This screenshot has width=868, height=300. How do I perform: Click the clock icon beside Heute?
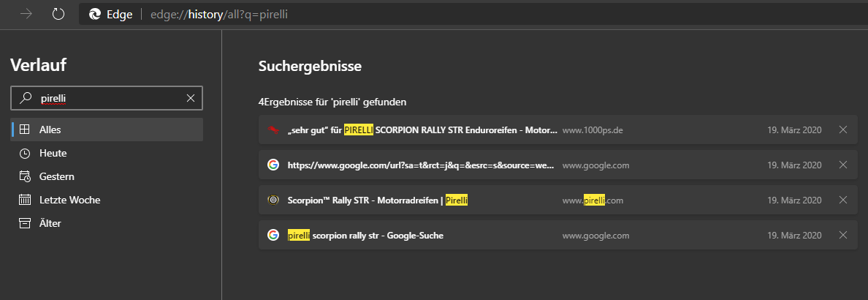[x=25, y=153]
